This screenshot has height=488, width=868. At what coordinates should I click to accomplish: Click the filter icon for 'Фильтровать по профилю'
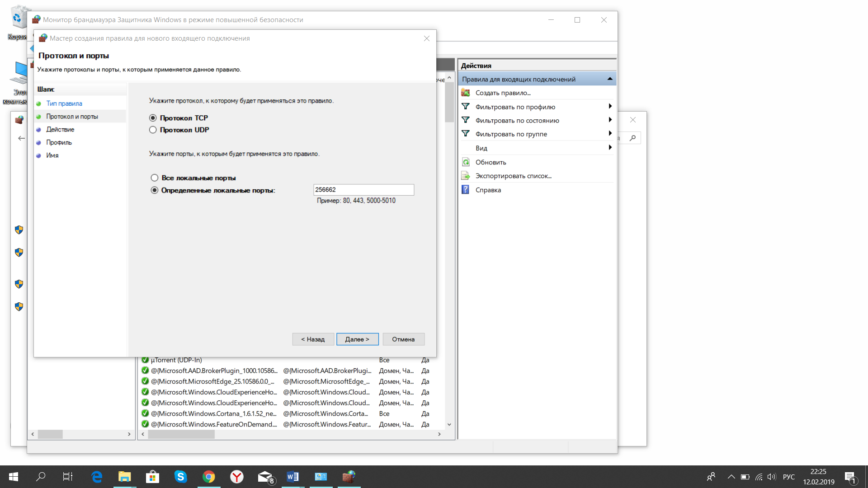465,107
